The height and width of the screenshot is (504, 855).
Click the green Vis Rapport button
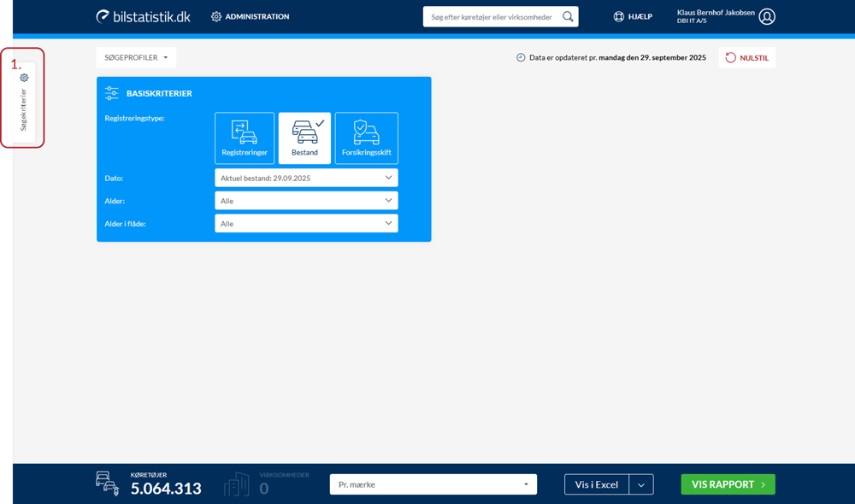[728, 484]
